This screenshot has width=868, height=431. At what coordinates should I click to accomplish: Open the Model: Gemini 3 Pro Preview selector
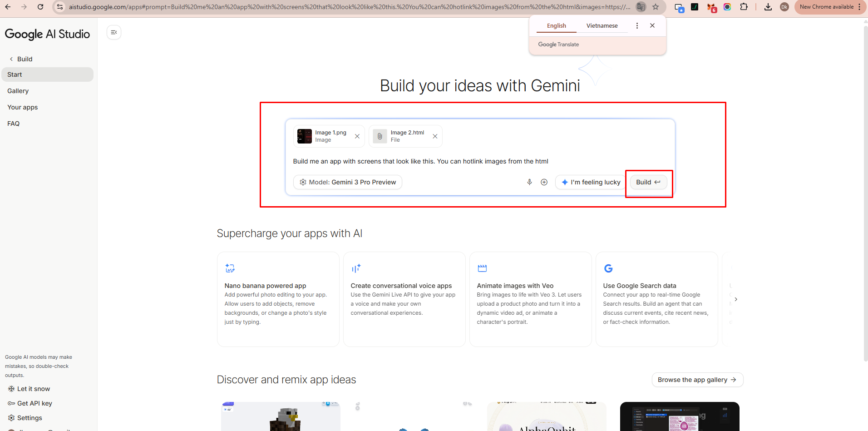coord(348,182)
